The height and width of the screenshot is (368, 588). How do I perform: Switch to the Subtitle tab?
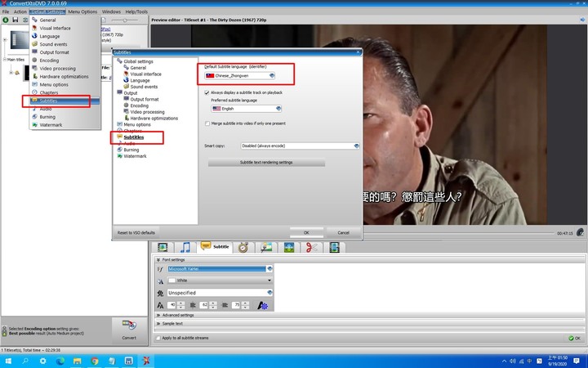click(x=215, y=247)
